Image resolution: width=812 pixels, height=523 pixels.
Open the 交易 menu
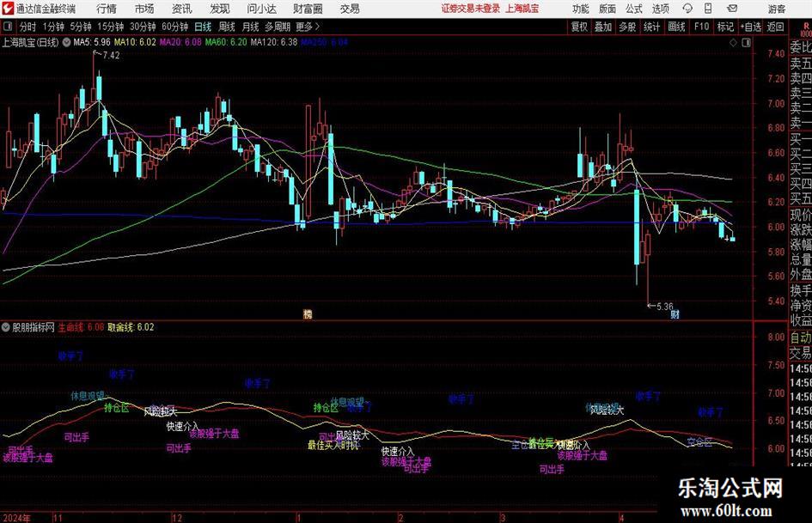coord(350,9)
